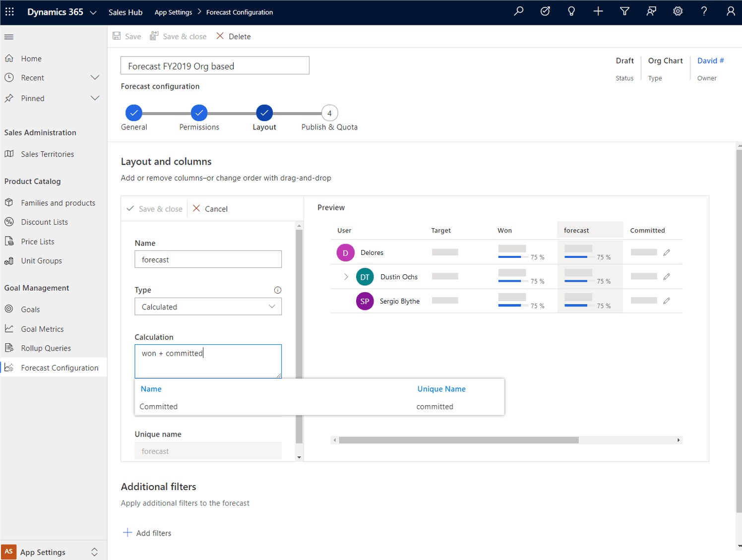The width and height of the screenshot is (742, 560).
Task: Edit Sergio Blythe's Committed value with the pencil
Action: (x=667, y=301)
